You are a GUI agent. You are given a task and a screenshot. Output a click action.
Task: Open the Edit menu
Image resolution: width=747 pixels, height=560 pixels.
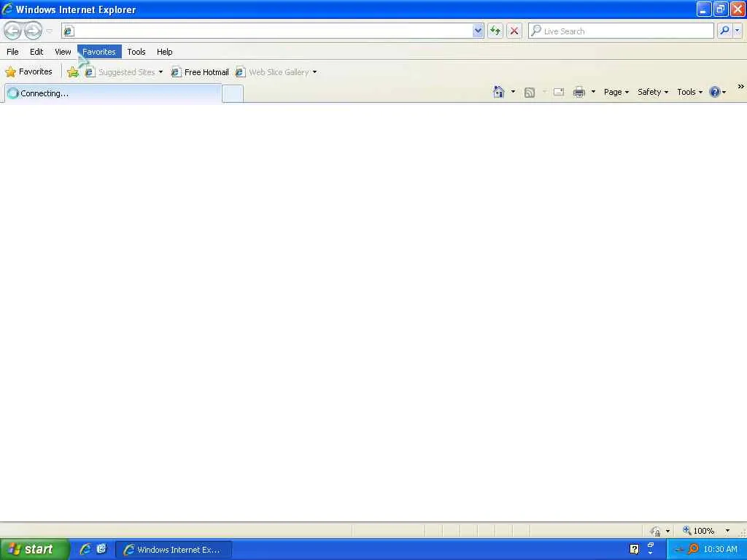[x=36, y=52]
